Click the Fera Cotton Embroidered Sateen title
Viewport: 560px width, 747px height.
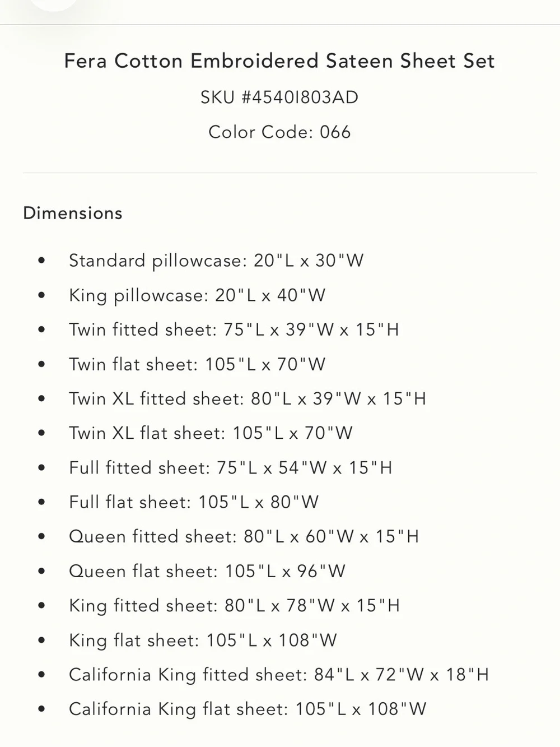(279, 61)
